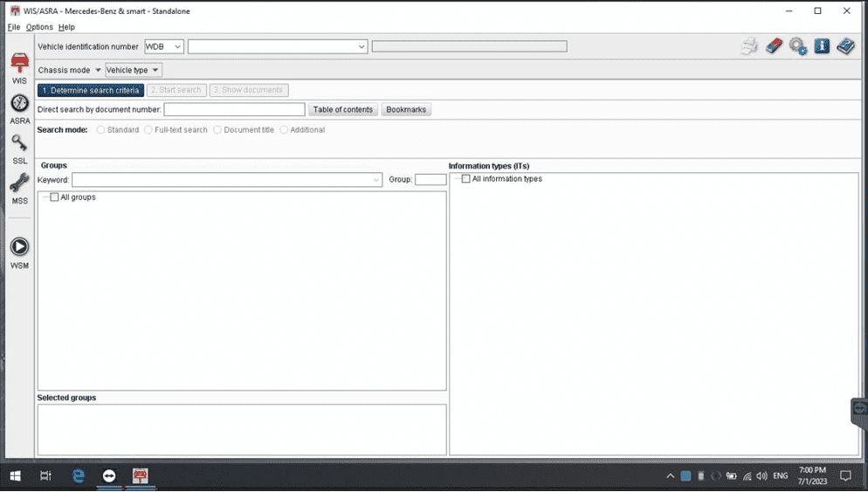The height and width of the screenshot is (492, 868).
Task: Open TeamViewer from the taskbar
Action: coord(109,476)
